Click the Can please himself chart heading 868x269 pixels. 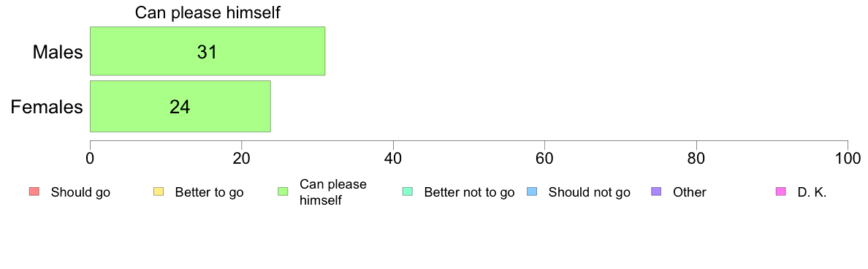208,12
